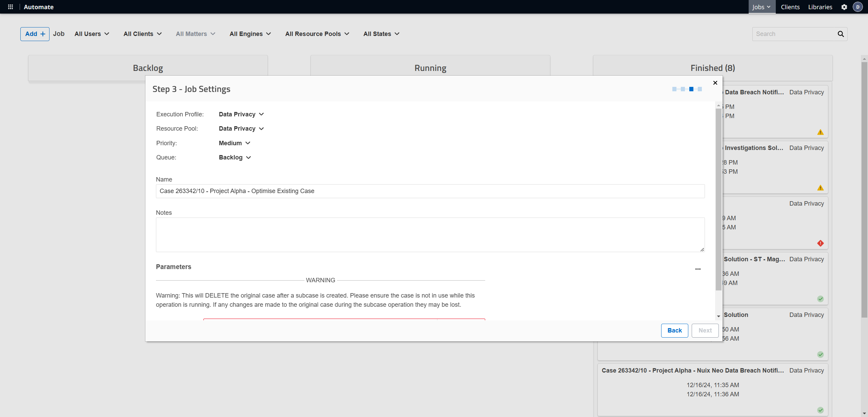This screenshot has width=868, height=417.
Task: Click the plus icon in Add button
Action: [x=43, y=34]
